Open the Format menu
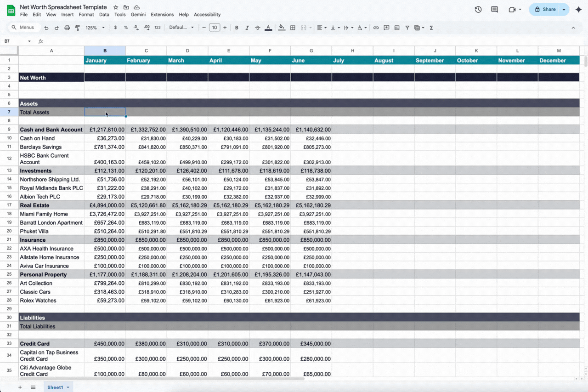This screenshot has width=588, height=392. point(86,15)
